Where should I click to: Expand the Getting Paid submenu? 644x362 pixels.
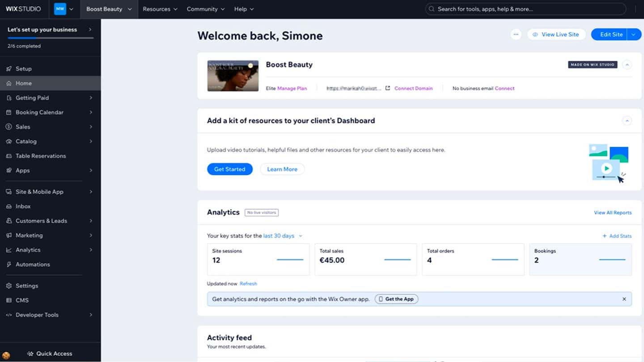(91, 98)
